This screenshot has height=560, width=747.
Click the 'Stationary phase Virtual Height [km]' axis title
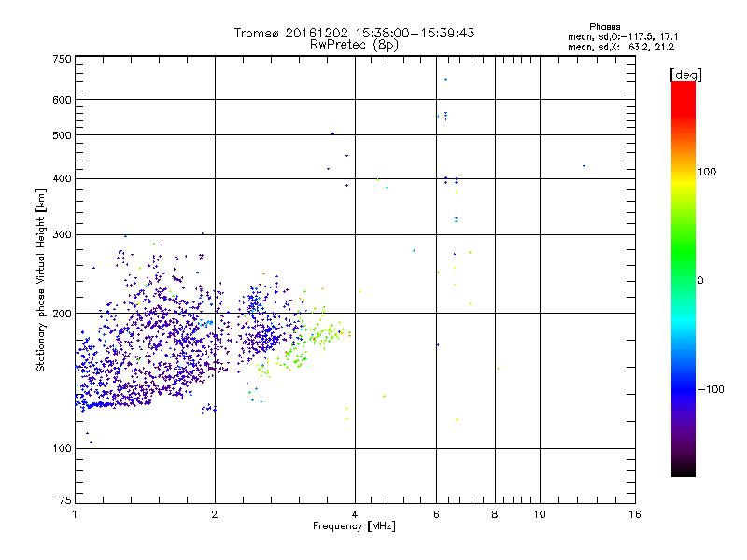pyautogui.click(x=41, y=281)
